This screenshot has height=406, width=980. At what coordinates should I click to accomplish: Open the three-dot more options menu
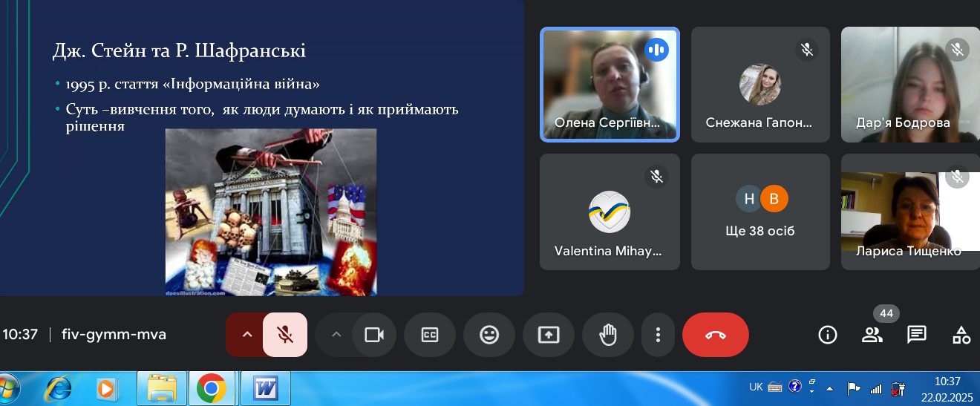point(658,335)
